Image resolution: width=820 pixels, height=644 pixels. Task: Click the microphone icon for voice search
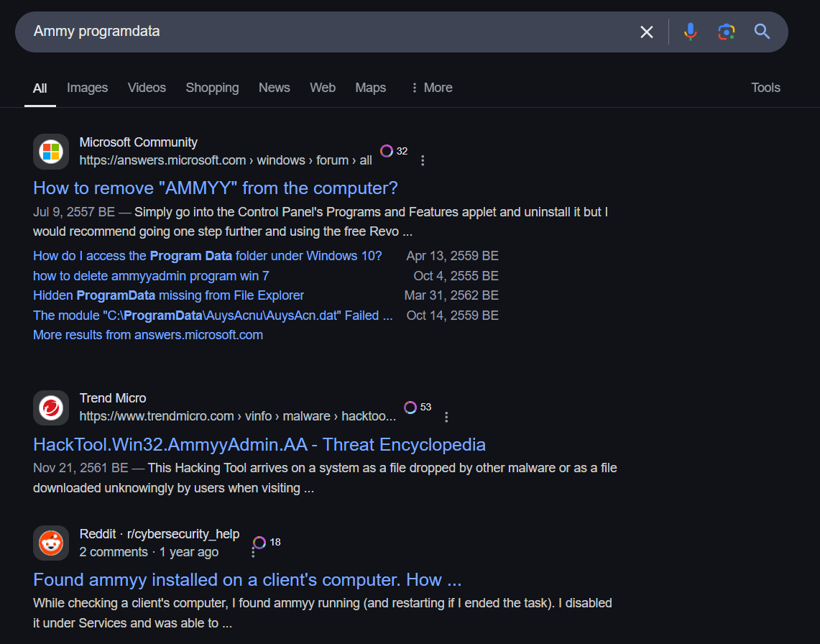click(690, 32)
